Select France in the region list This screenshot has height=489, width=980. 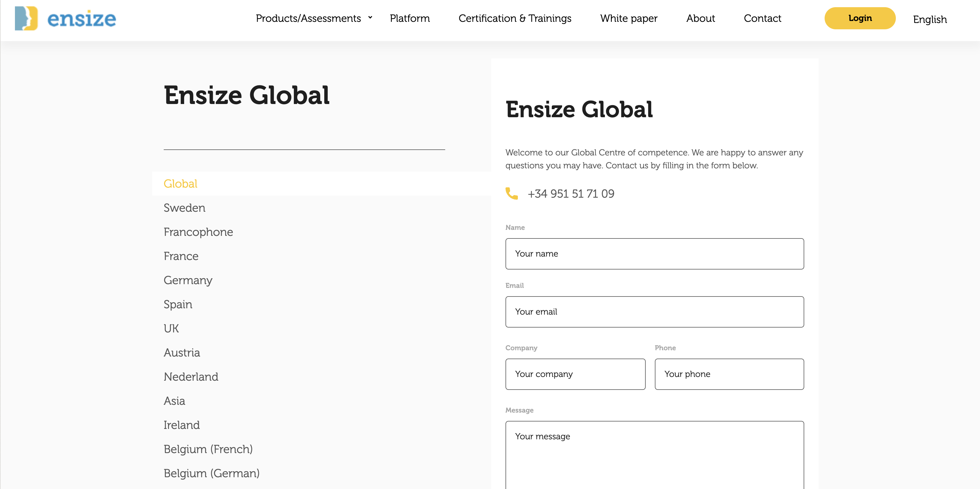point(181,256)
